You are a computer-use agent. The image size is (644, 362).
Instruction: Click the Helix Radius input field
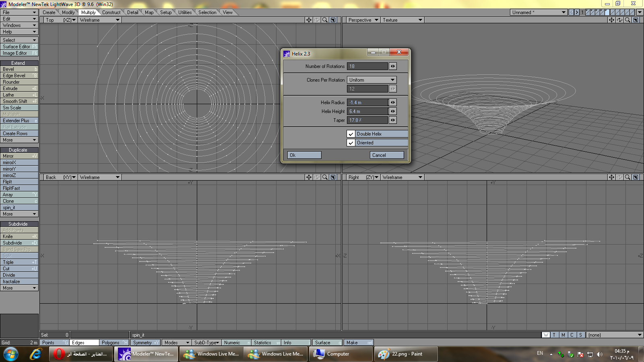point(367,102)
